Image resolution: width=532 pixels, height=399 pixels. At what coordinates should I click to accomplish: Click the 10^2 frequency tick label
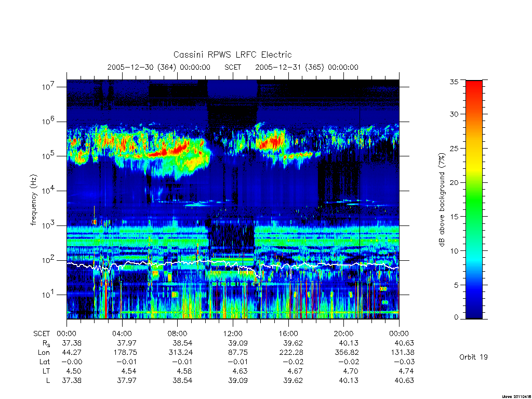tap(48, 260)
